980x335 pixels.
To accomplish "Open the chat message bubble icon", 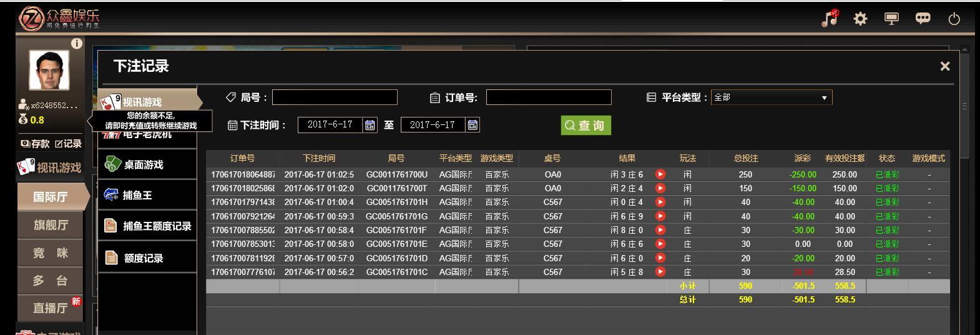I will pos(923,19).
